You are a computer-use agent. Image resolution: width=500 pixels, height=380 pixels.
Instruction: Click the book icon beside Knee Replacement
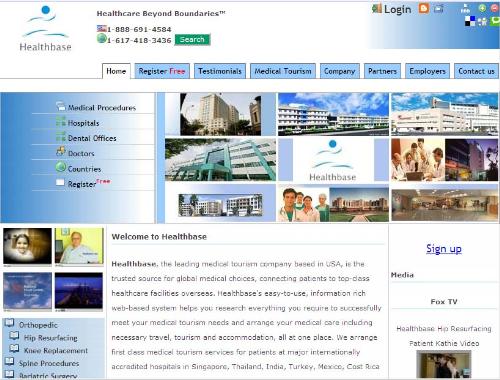point(14,348)
